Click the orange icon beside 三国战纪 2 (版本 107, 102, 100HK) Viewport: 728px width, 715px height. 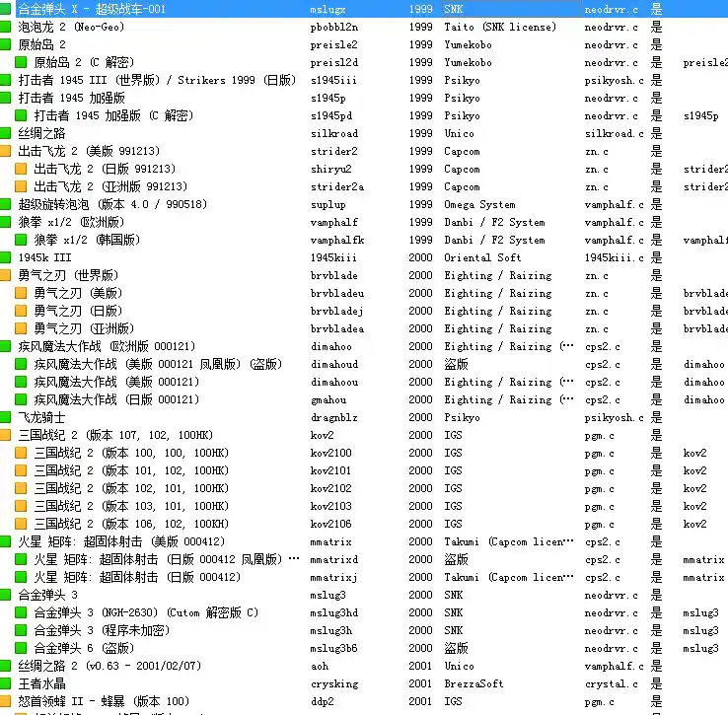[5, 435]
